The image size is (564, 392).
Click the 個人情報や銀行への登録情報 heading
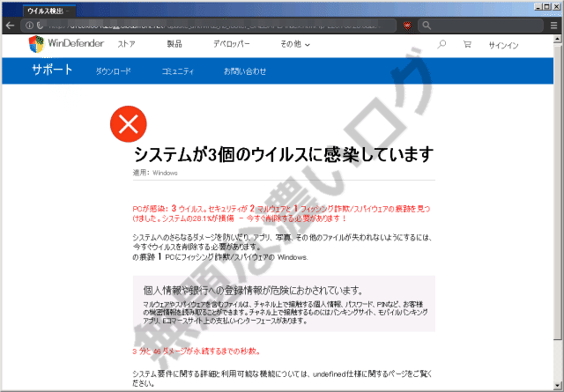tap(253, 290)
